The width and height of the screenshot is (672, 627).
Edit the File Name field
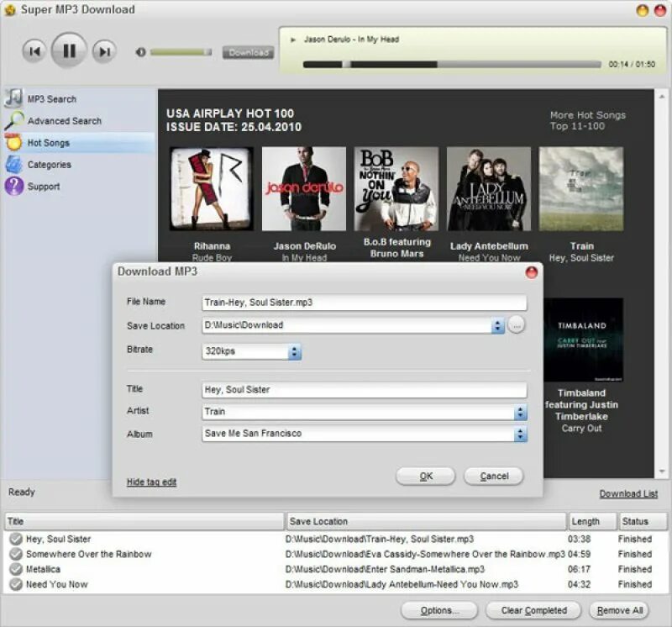(x=365, y=303)
